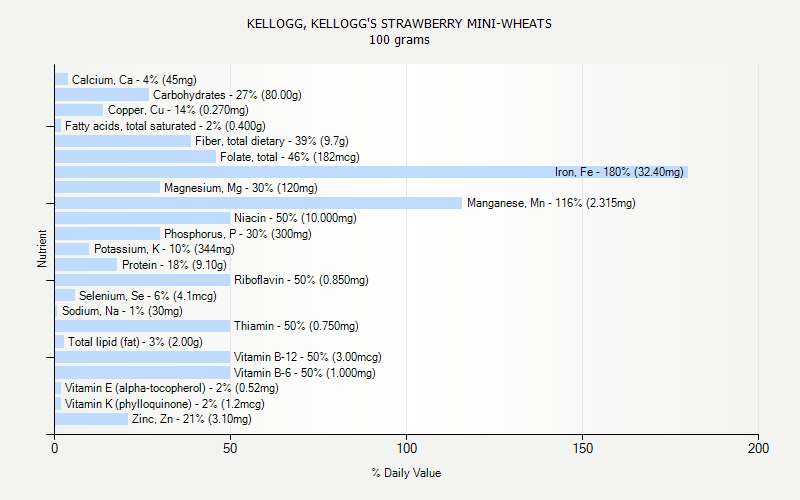This screenshot has height=500, width=800.
Task: Select the Fiber, total dietary label
Action: [x=271, y=141]
